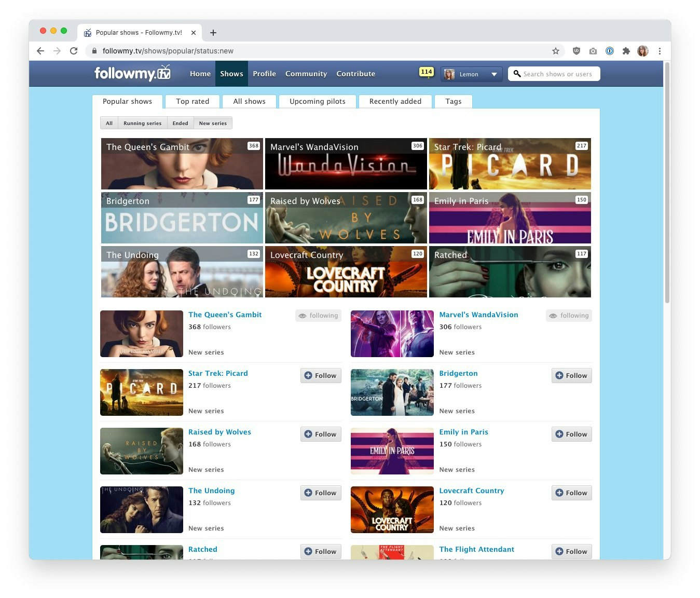700x598 pixels.
Task: Open the Contribute menu item
Action: (355, 74)
